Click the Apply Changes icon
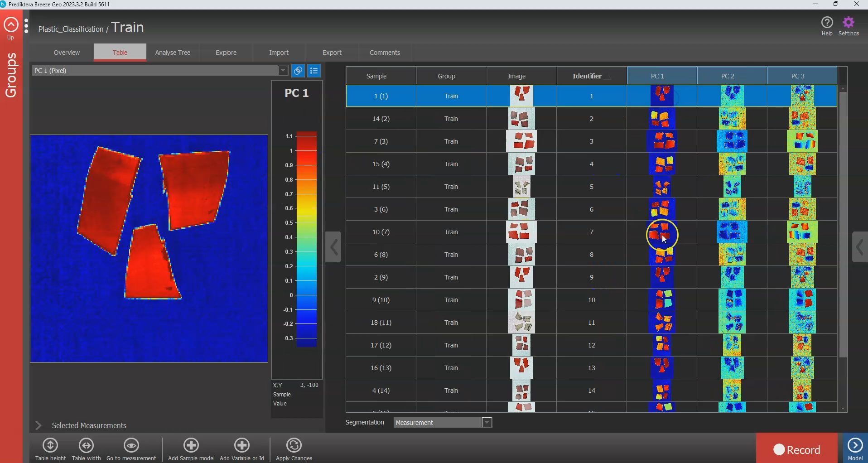 [x=294, y=446]
